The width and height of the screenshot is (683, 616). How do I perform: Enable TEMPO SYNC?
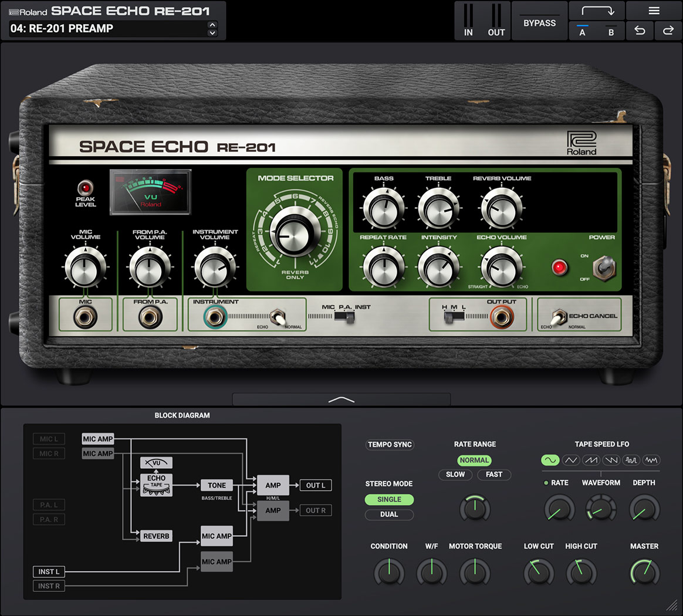390,445
